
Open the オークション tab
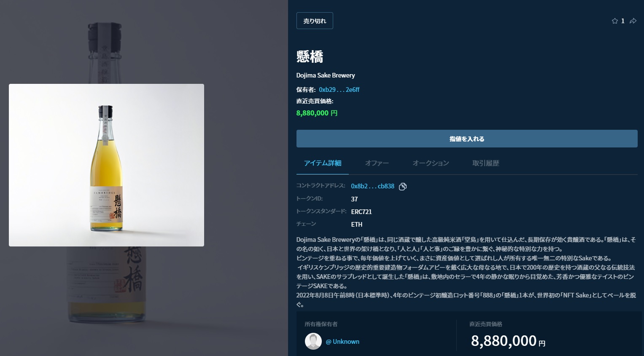(431, 163)
